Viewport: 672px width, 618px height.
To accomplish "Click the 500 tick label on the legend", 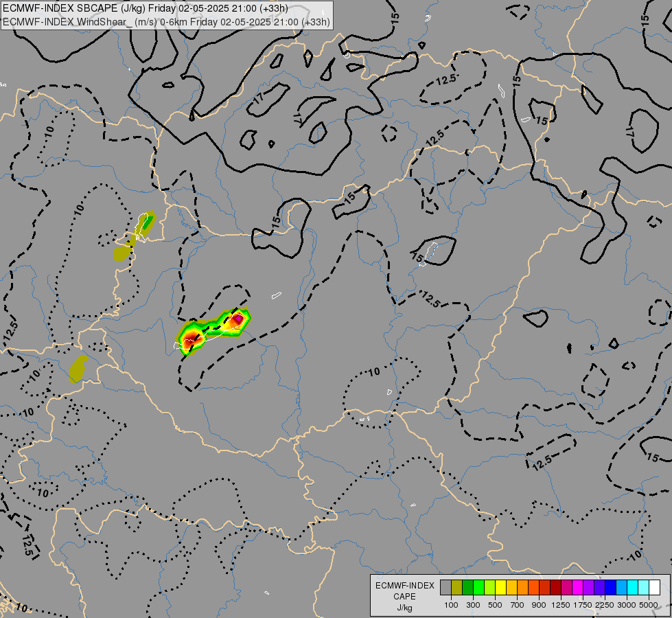I will [495, 605].
